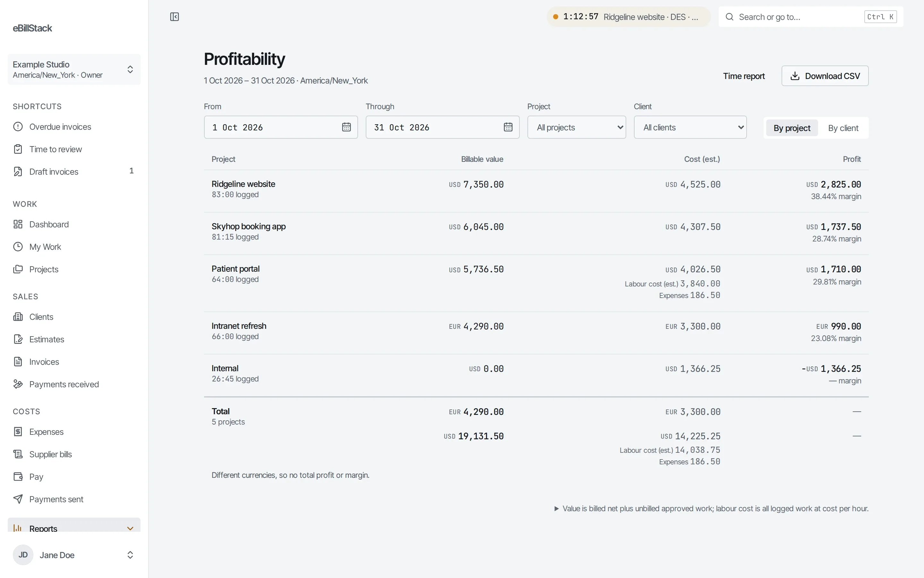Click Patient portal Expenses 186.50 line
Screen dimensions: 924x578
(689, 295)
